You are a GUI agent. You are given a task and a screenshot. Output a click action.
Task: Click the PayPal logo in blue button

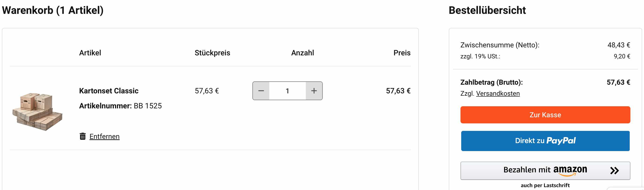(x=561, y=141)
